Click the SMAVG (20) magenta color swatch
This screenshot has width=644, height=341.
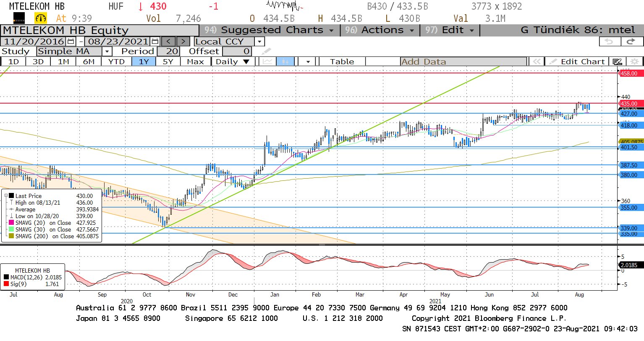coord(11,223)
